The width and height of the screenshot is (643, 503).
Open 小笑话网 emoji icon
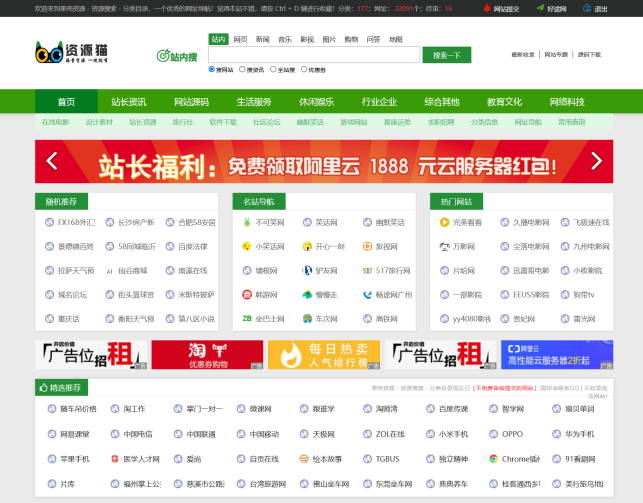click(247, 246)
